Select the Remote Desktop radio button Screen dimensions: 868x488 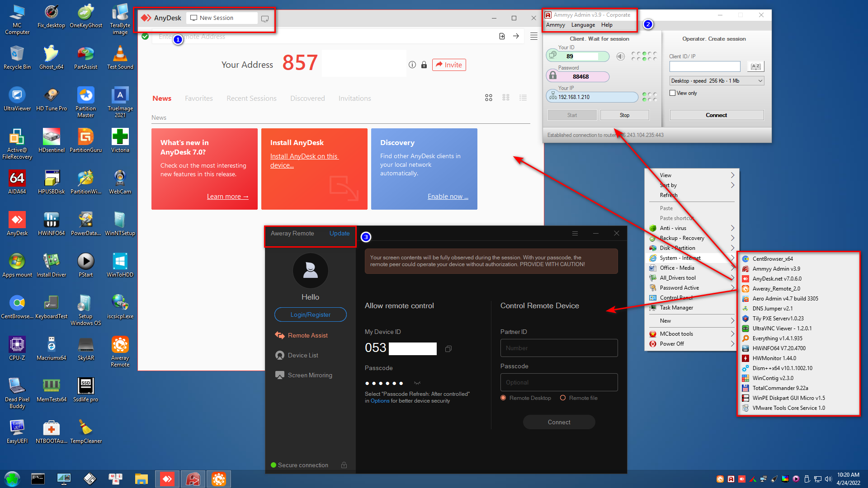(x=503, y=398)
